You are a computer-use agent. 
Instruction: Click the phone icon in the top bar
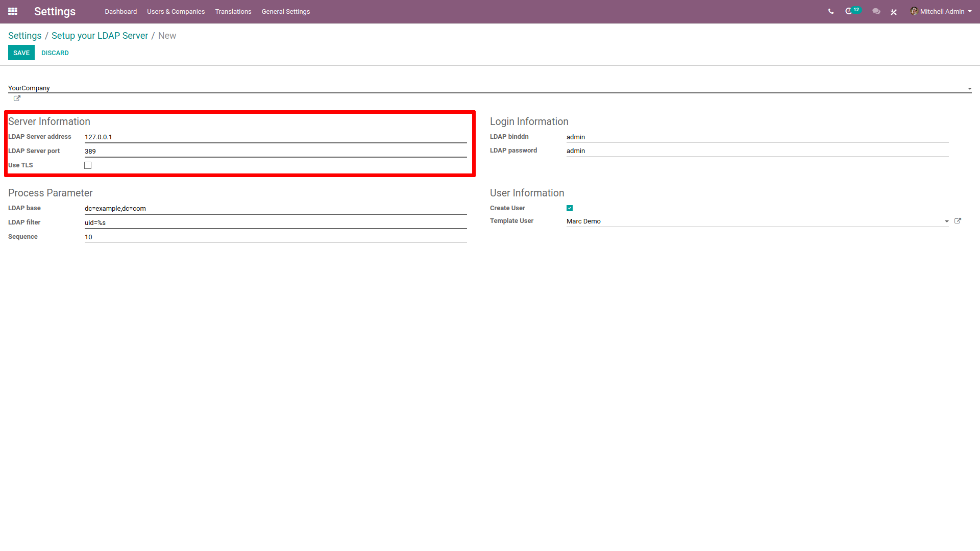coord(830,11)
